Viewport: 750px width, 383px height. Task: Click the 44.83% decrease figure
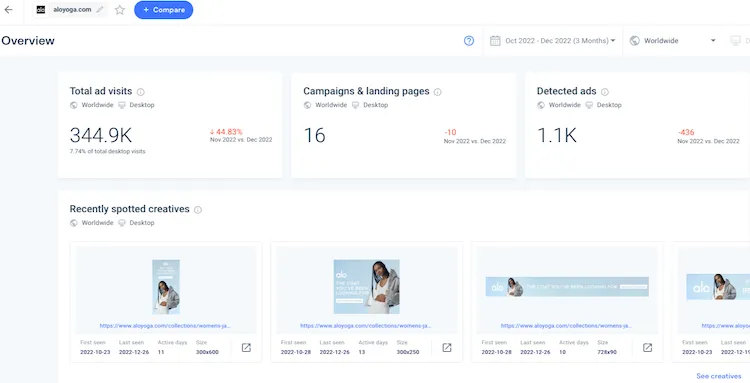(x=226, y=131)
